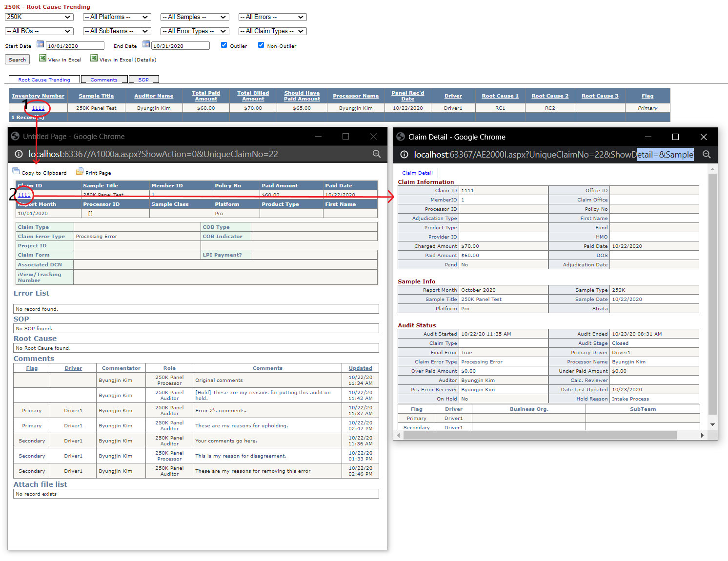Screen dimensions: 728x561
Task: Click the Print Page icon
Action: tap(80, 171)
